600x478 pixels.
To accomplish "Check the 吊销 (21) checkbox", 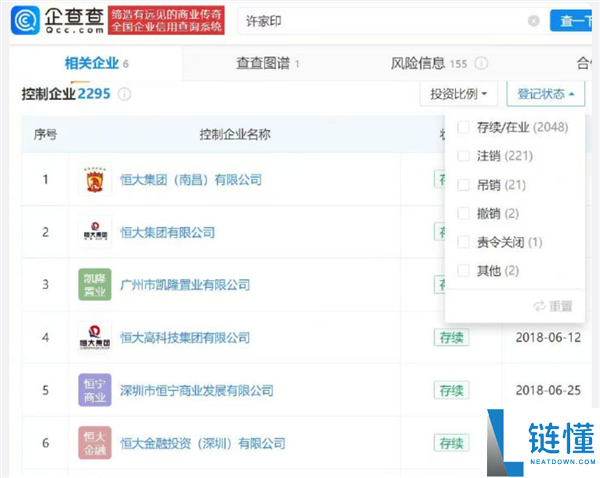I will pyautogui.click(x=463, y=185).
